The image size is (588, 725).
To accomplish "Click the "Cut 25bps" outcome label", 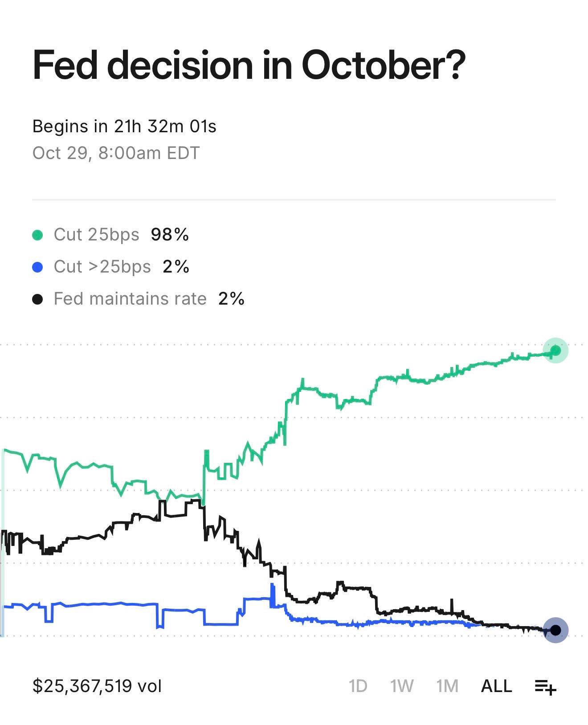I will (x=96, y=235).
